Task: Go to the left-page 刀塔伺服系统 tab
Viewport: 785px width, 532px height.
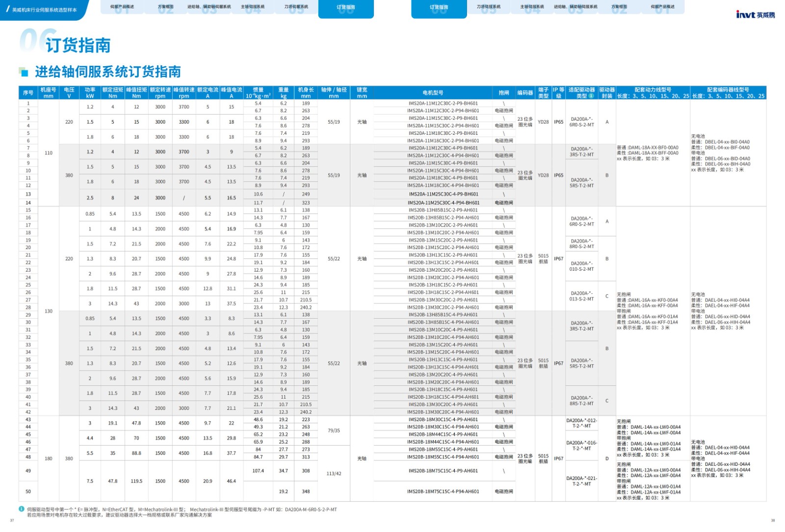Action: 296,7
